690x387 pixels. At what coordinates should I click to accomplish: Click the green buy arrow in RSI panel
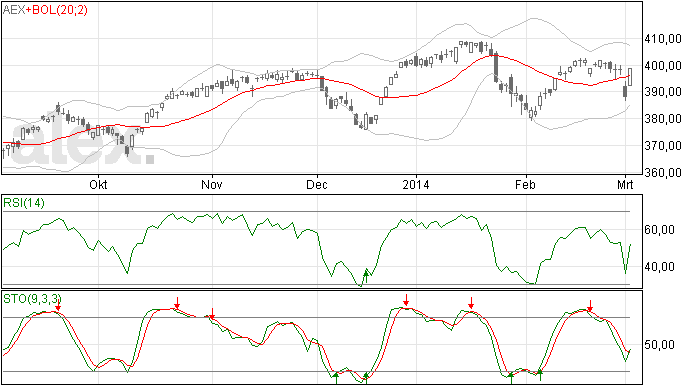point(365,276)
